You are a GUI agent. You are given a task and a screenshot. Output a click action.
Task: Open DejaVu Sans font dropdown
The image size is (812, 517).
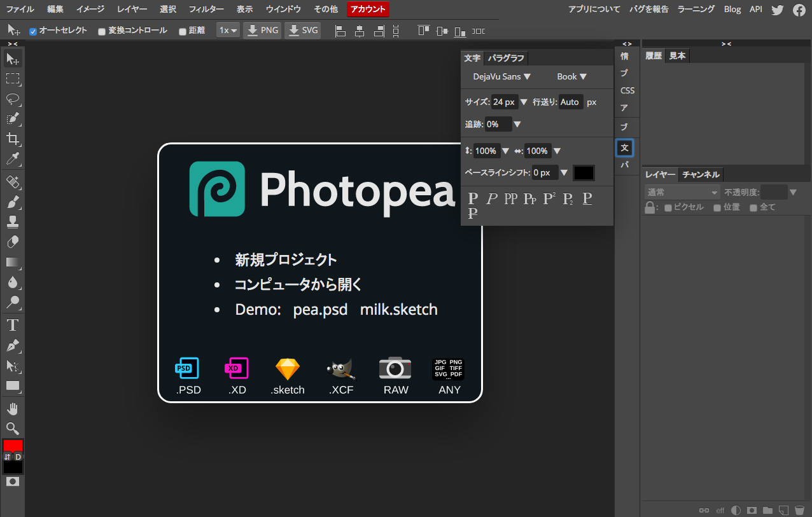[501, 76]
